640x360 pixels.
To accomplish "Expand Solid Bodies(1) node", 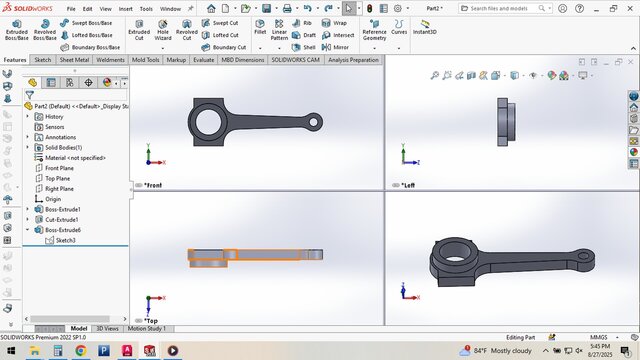I will click(x=28, y=147).
